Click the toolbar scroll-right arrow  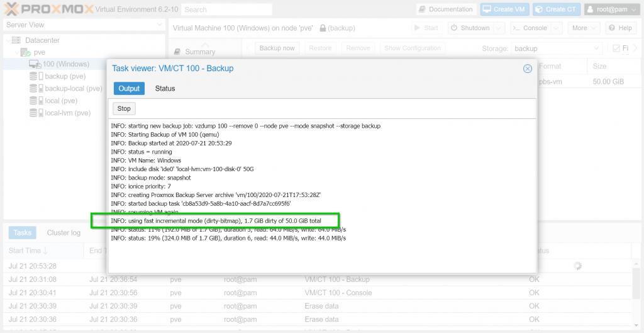click(636, 48)
